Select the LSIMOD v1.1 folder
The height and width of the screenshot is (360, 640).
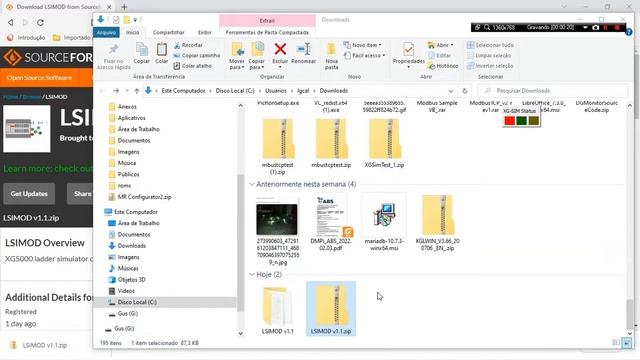point(278,310)
